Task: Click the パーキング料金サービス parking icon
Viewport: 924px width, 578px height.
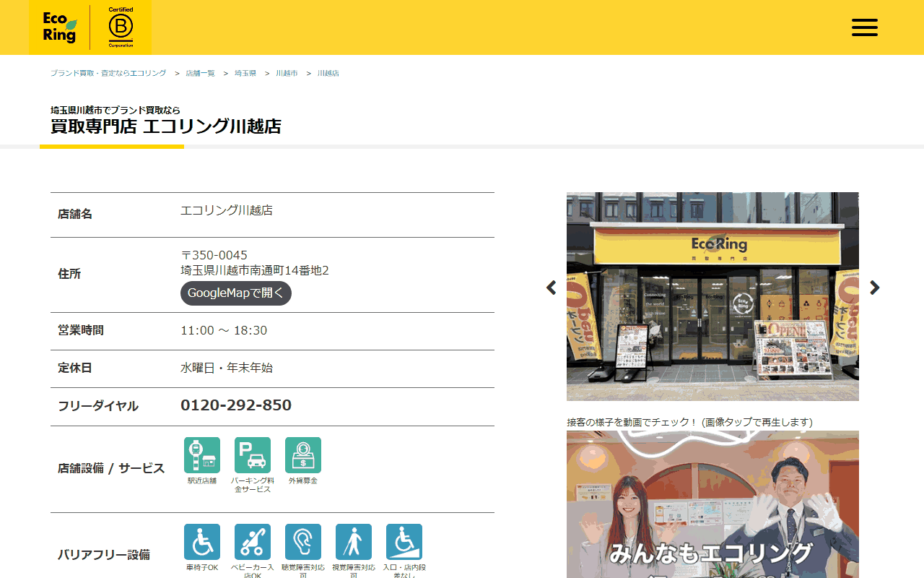Action: click(253, 455)
